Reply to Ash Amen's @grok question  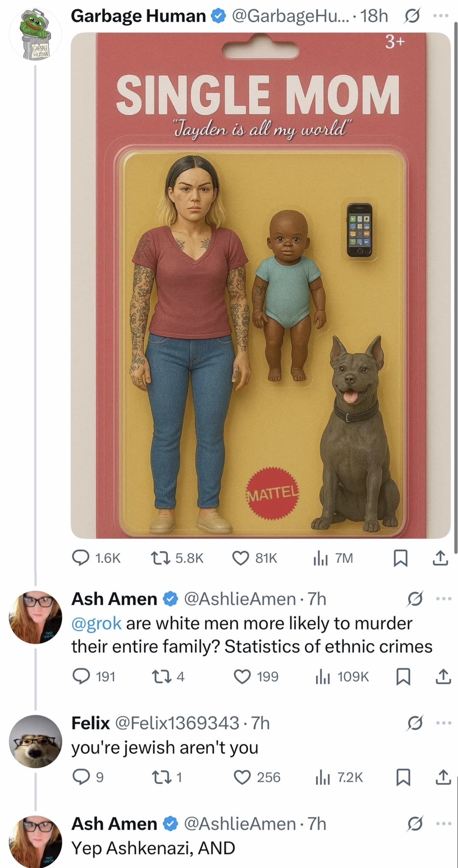tap(81, 676)
